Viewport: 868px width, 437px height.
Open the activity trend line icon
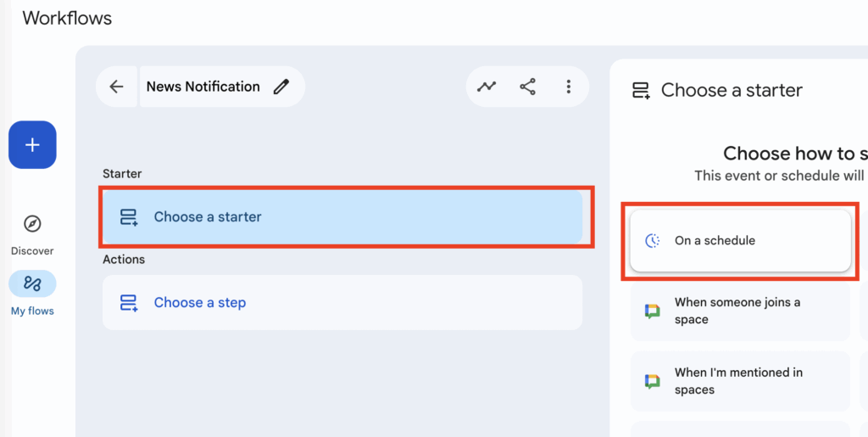tap(487, 87)
